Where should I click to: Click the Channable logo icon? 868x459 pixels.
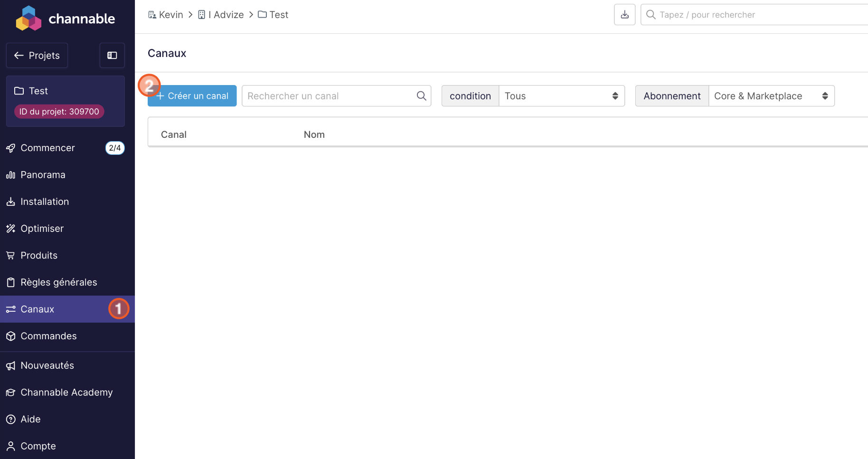[x=28, y=19]
